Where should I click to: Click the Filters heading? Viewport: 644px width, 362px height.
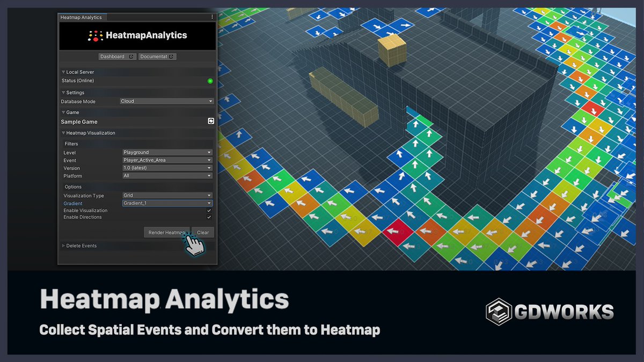point(71,144)
